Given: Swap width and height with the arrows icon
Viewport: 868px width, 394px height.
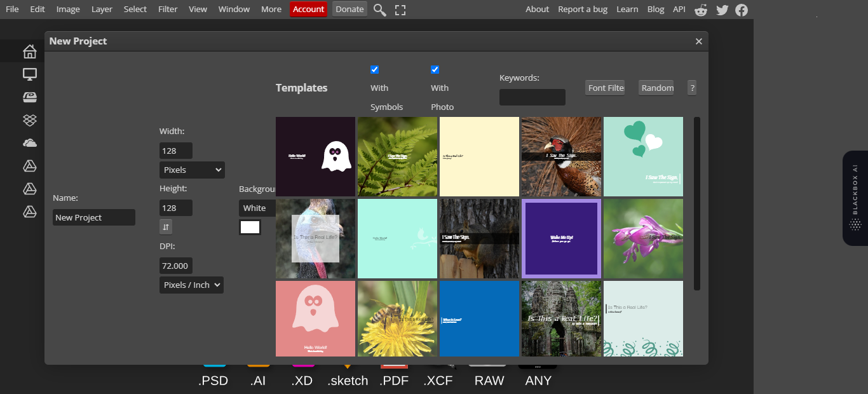Looking at the screenshot, I should click(166, 226).
